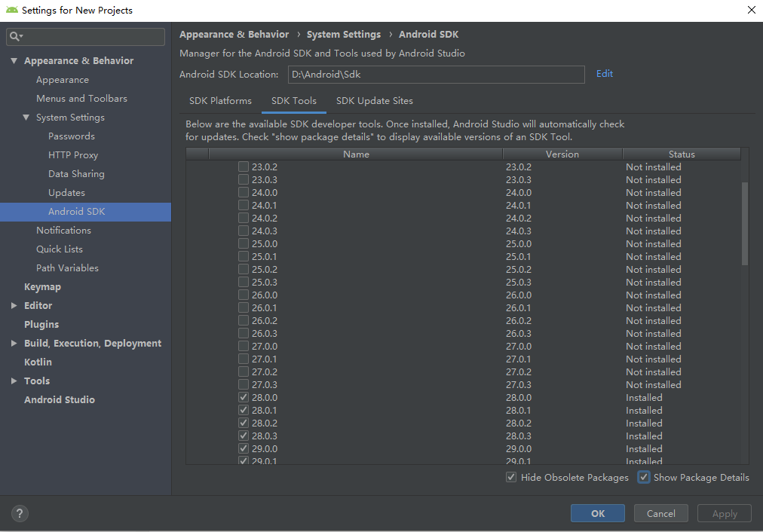Click the package list scrollbar thumb
763x532 pixels.
tap(744, 224)
